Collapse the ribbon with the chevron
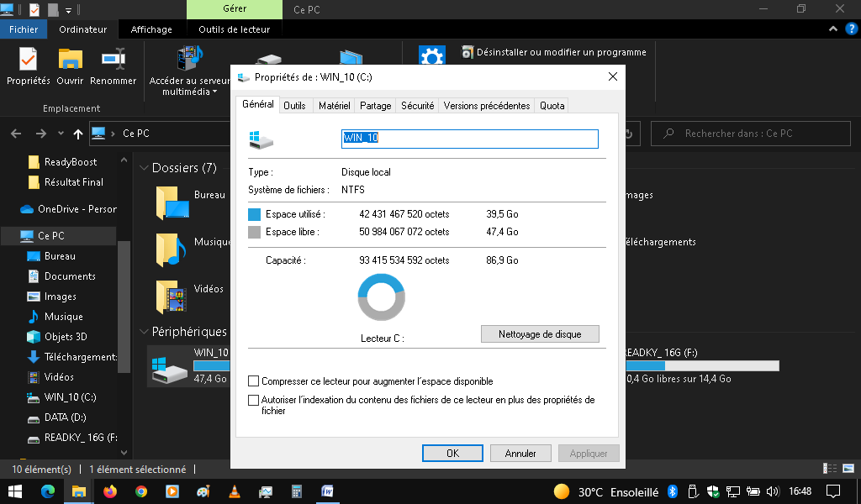 833,29
